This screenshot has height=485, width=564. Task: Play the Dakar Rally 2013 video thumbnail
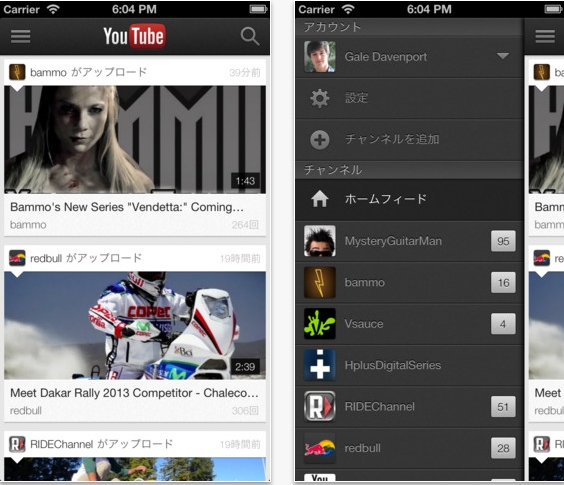pyautogui.click(x=135, y=325)
